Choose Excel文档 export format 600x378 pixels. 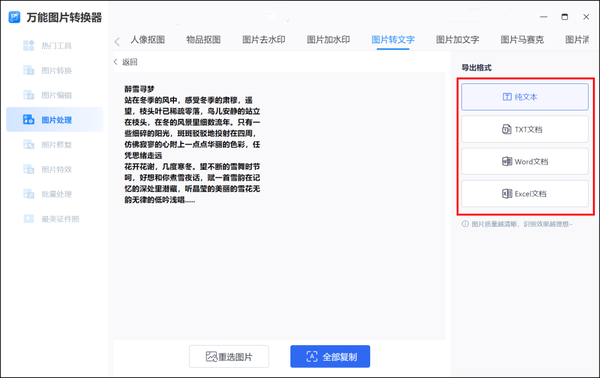(x=525, y=194)
